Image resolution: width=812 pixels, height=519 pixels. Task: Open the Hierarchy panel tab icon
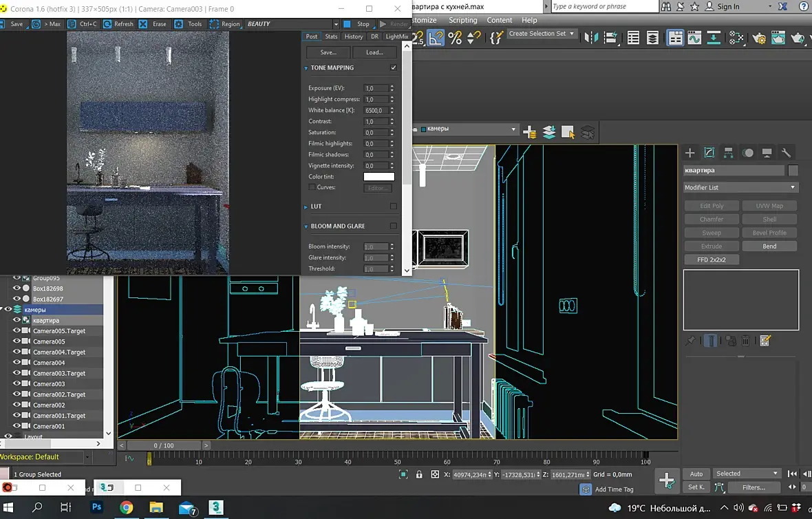728,152
